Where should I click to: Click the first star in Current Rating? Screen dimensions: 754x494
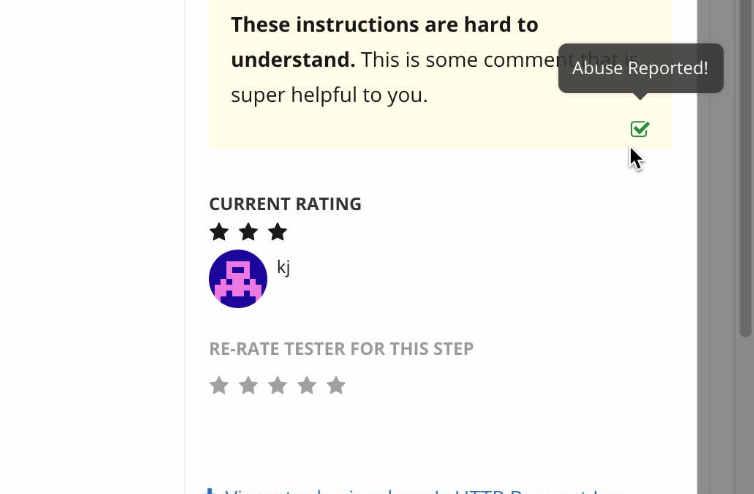click(219, 232)
